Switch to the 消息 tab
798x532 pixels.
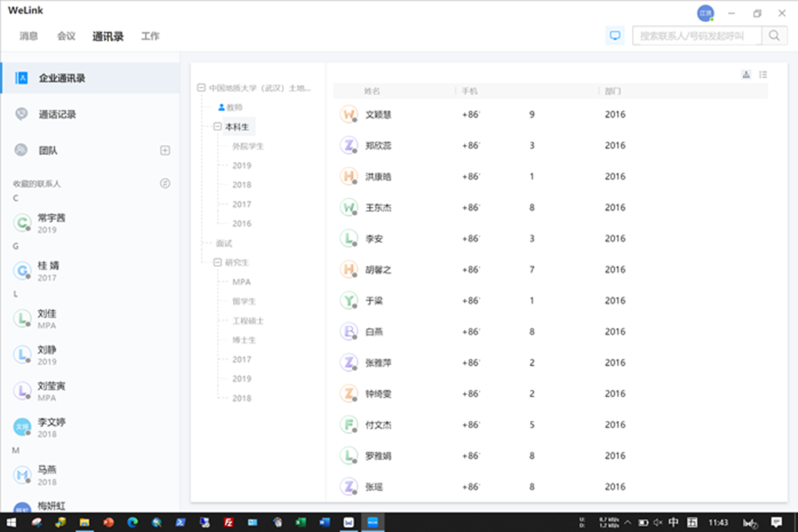pyautogui.click(x=29, y=36)
